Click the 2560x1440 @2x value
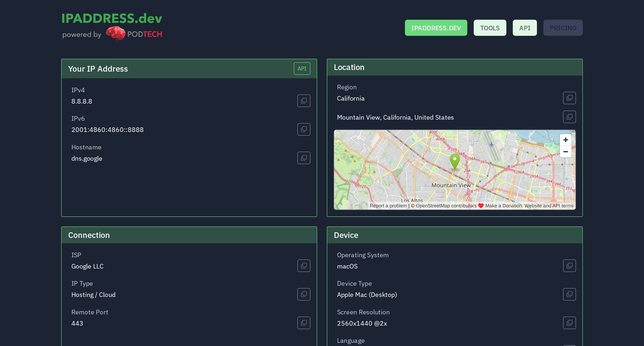644x346 pixels. (x=362, y=323)
